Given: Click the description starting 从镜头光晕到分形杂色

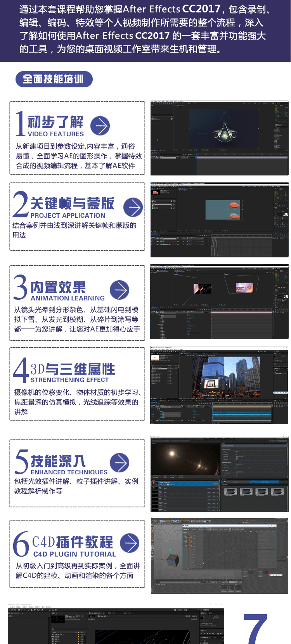Looking at the screenshot, I should click(77, 319).
